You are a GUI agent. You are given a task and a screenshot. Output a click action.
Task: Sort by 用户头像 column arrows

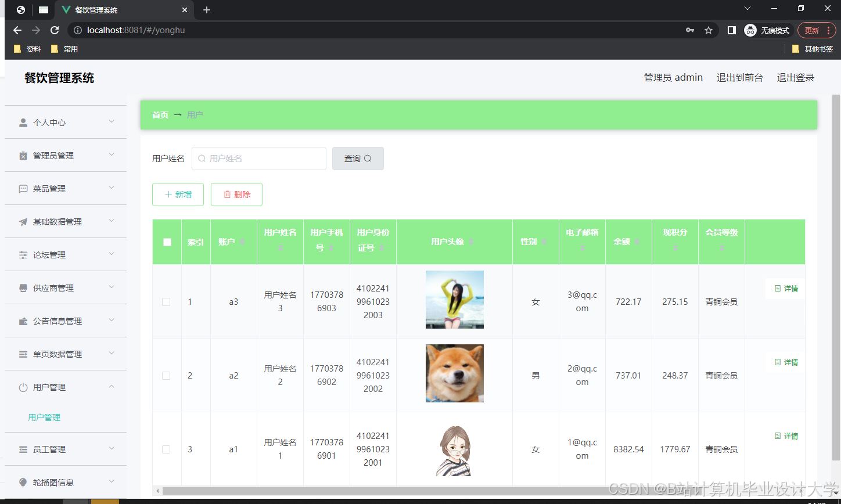[x=471, y=242]
